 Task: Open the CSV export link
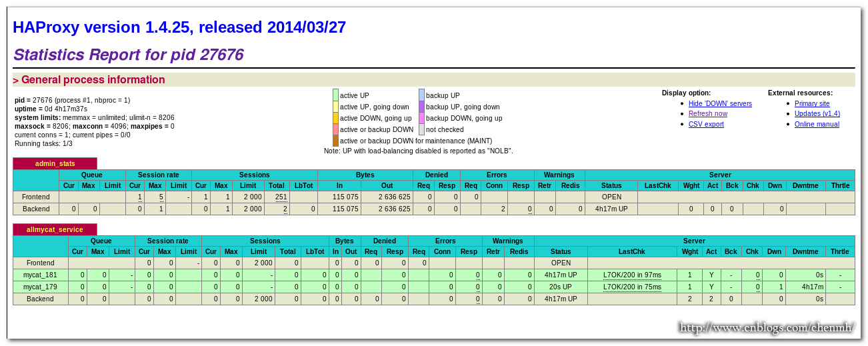click(x=706, y=124)
